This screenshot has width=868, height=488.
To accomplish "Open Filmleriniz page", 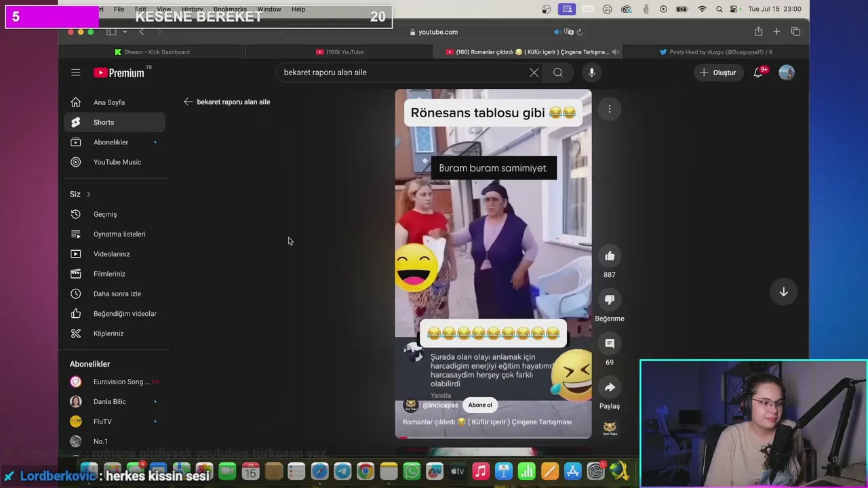I will tap(115, 274).
